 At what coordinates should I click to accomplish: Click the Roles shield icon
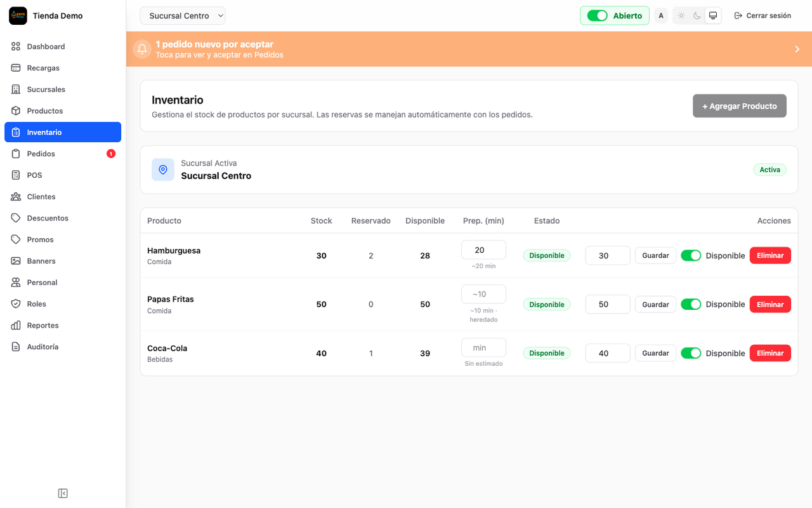[x=16, y=304]
